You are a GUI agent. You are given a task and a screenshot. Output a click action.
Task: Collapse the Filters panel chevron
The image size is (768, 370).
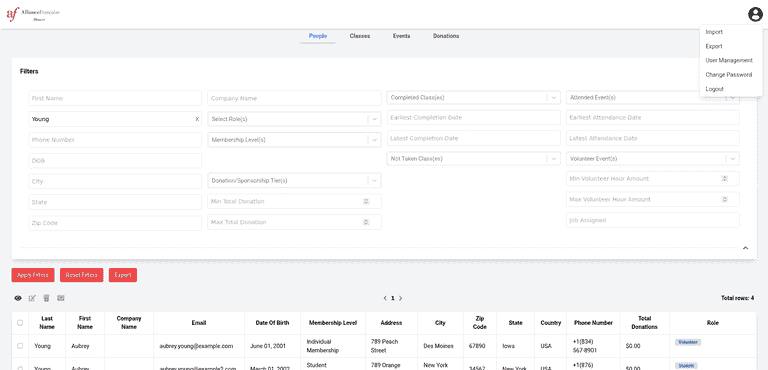coord(745,248)
